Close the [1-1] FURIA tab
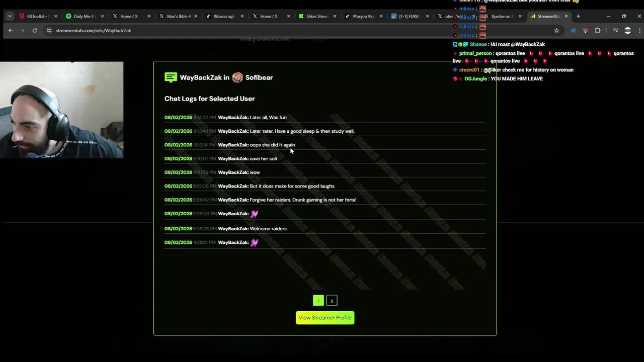 click(427, 16)
